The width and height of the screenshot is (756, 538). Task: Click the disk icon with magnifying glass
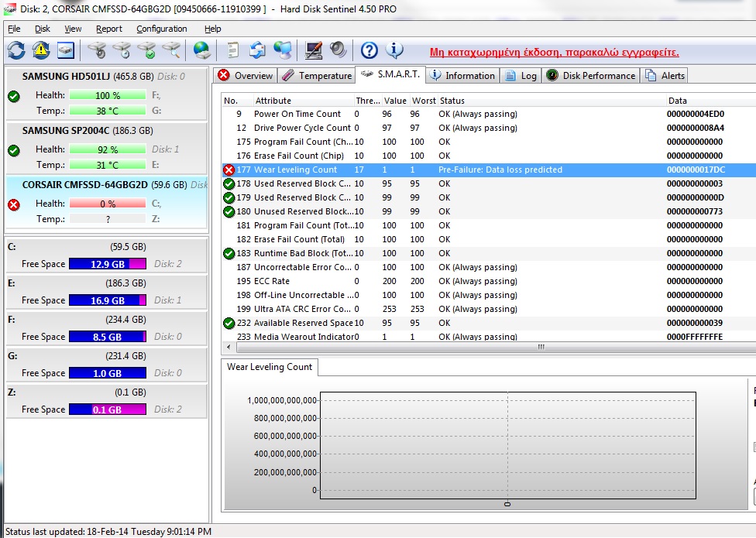pos(171,50)
